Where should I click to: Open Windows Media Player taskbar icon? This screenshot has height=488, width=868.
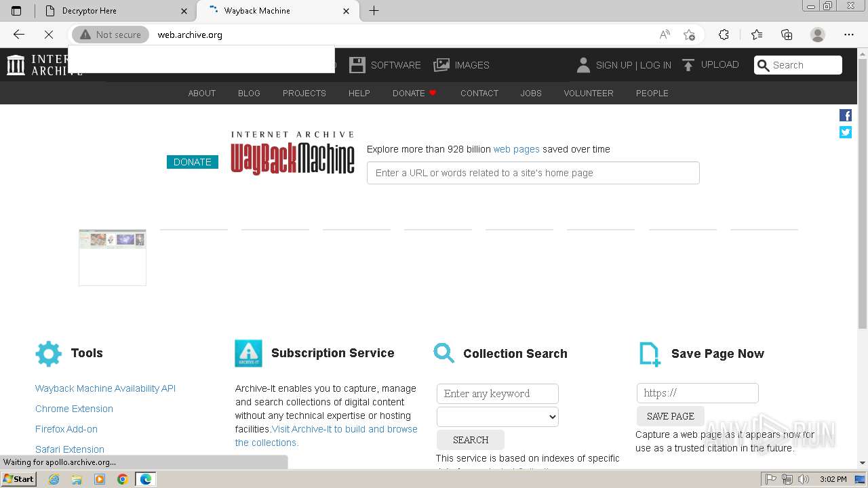(100, 479)
